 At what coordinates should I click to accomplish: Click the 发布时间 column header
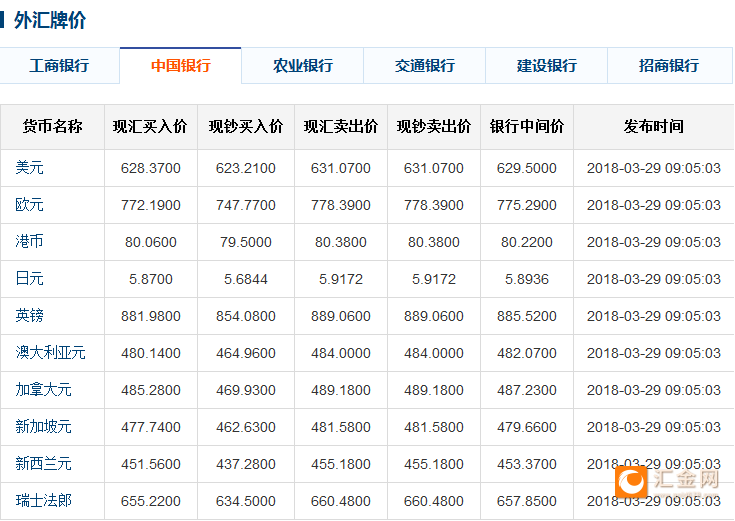click(x=653, y=127)
